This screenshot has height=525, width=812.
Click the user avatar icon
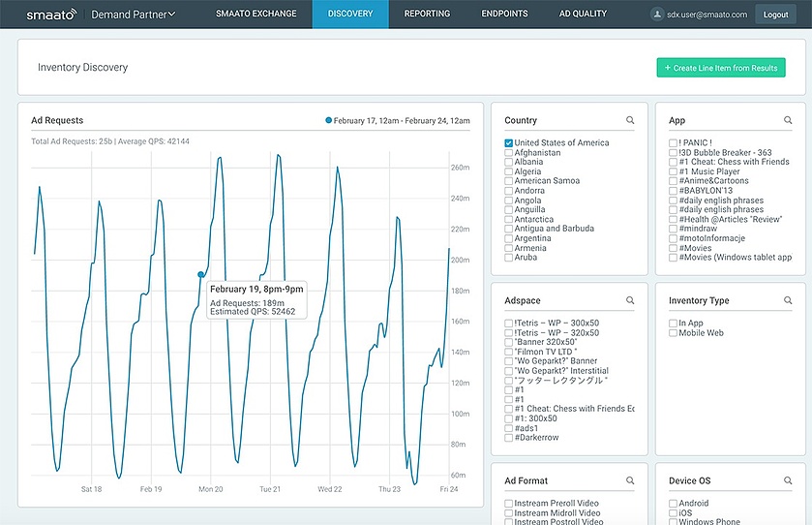tap(656, 15)
